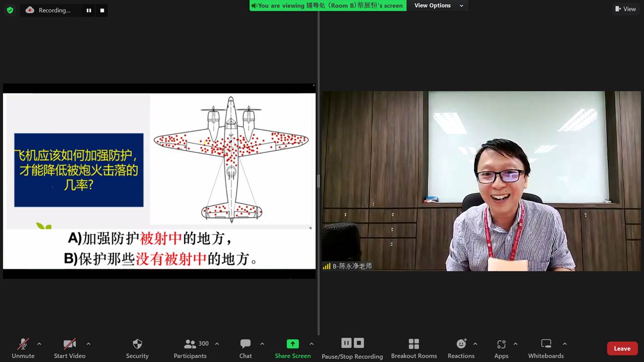Expand chat options arrow beside Chat
Viewport: 644px width, 362px height.
click(x=262, y=344)
